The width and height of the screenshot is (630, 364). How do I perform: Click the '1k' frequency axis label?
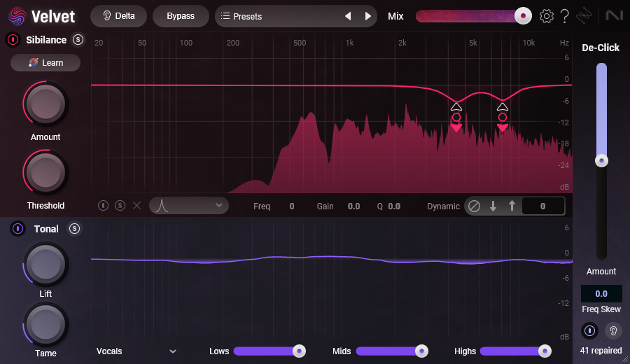tap(349, 43)
